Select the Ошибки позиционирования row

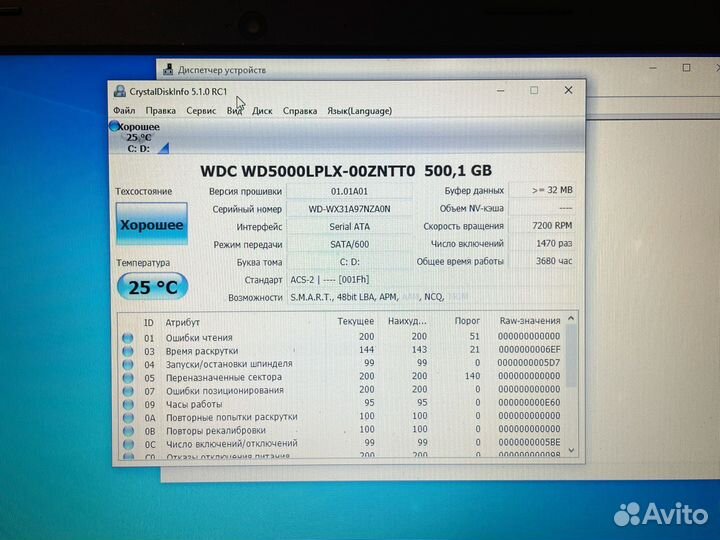click(341, 390)
